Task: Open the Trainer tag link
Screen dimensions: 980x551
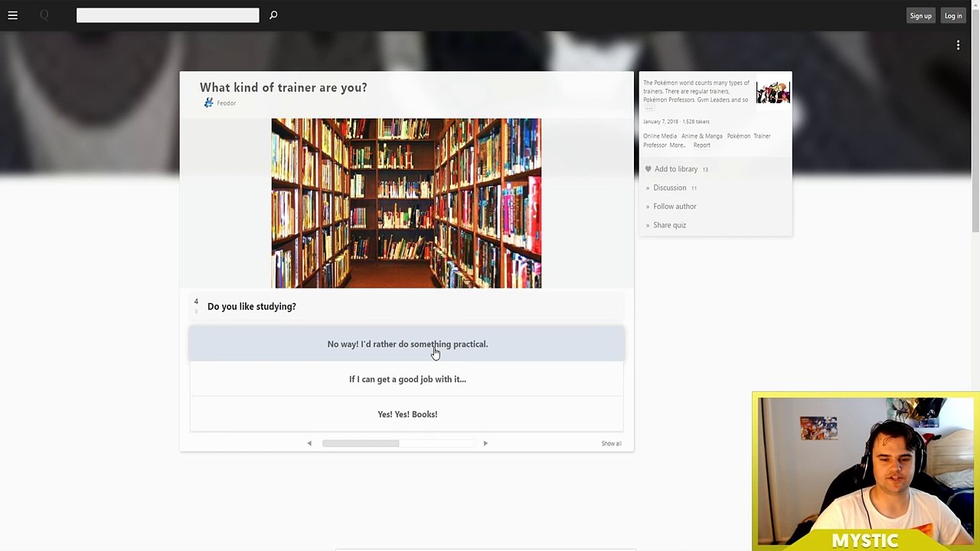Action: [x=762, y=136]
